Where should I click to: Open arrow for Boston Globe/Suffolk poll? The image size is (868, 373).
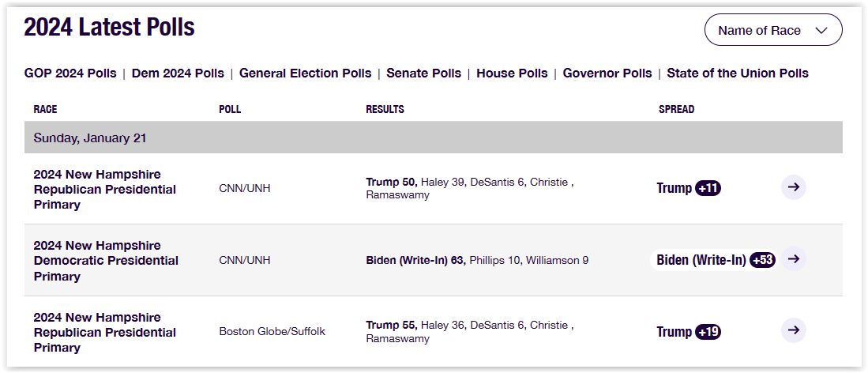tap(793, 330)
